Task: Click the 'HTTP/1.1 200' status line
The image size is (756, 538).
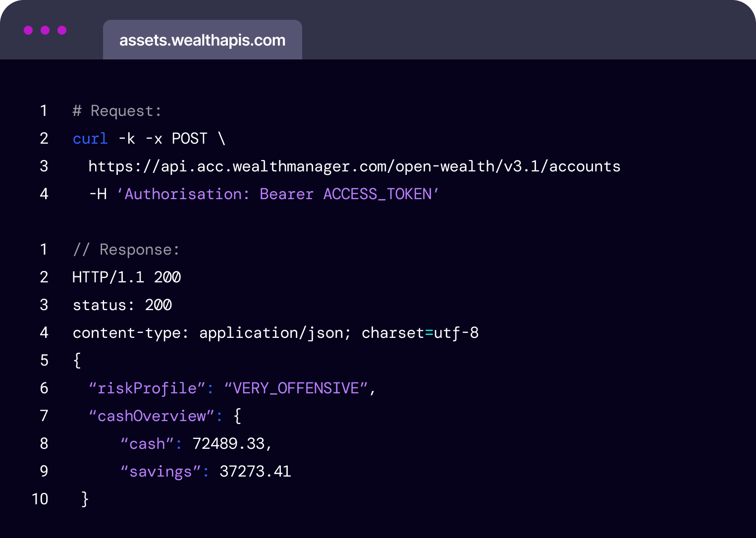Action: (126, 277)
